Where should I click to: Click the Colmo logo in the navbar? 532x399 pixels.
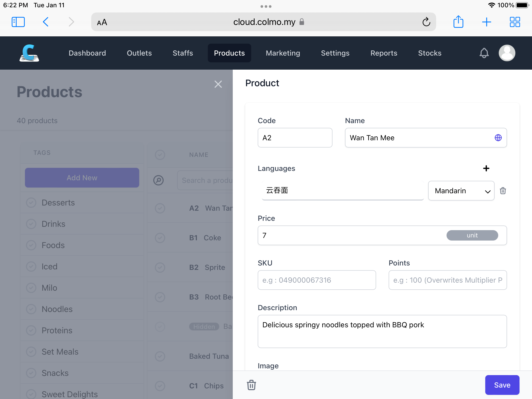click(x=29, y=53)
